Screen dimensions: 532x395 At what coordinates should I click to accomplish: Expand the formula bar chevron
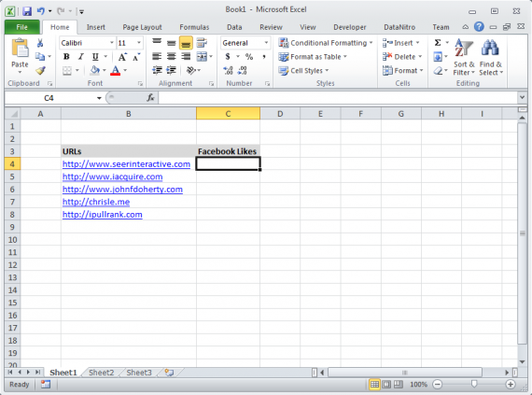click(522, 98)
